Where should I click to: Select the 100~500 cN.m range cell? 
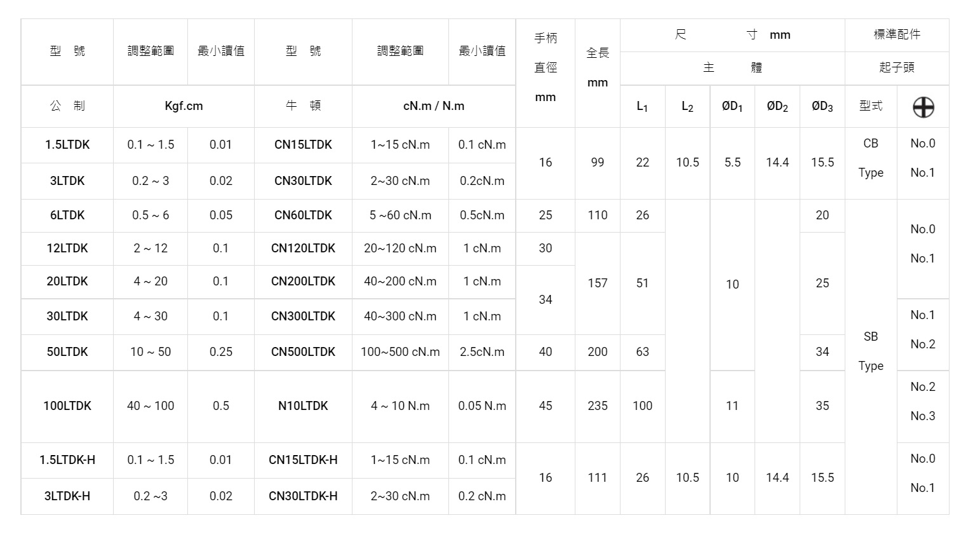pos(400,352)
